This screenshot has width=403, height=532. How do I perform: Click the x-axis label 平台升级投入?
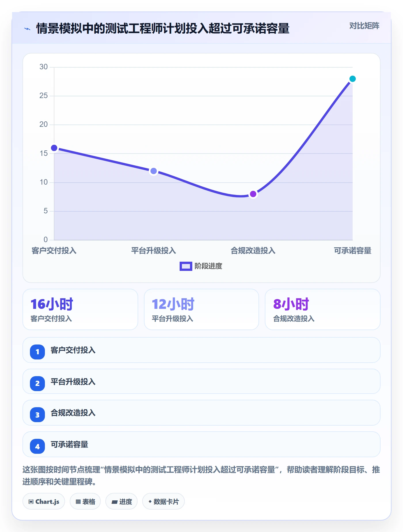tap(154, 251)
